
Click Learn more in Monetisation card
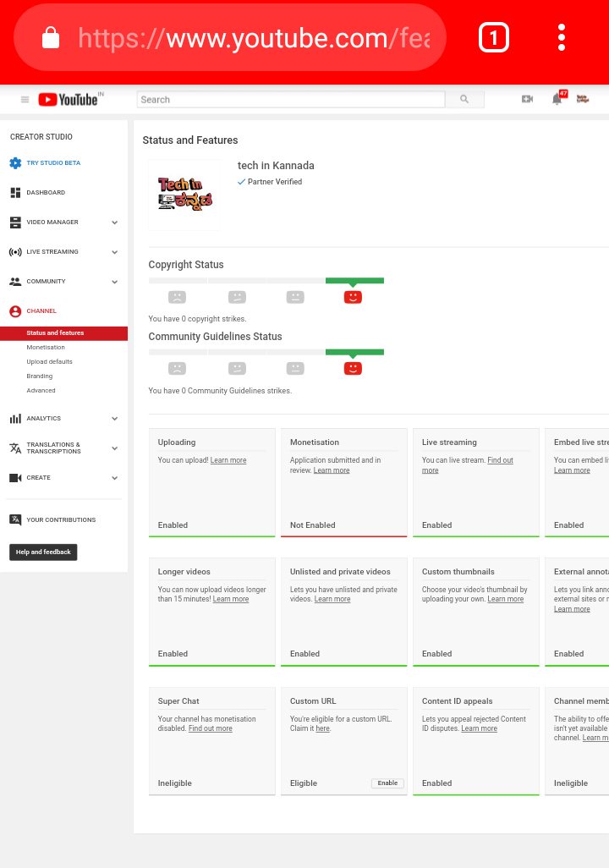click(332, 470)
